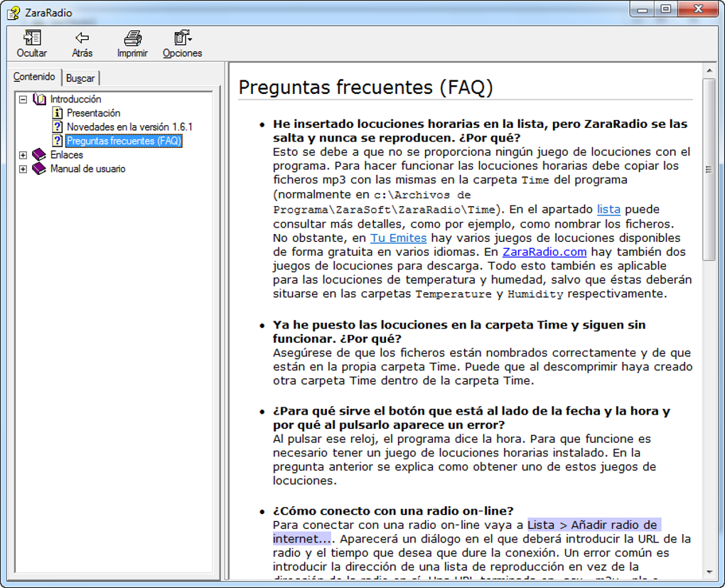The width and height of the screenshot is (725, 588).
Task: Switch to the Buscar tab
Action: pyautogui.click(x=80, y=78)
